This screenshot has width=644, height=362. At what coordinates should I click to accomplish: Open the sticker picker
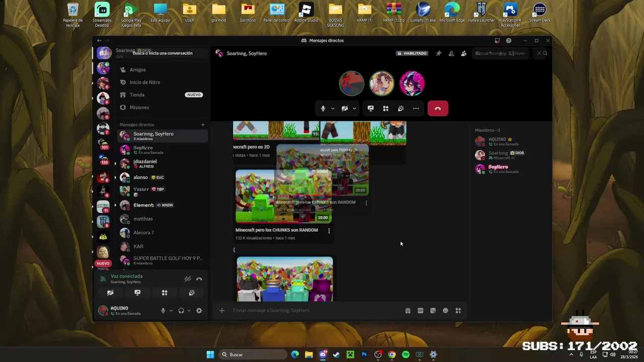pyautogui.click(x=433, y=311)
